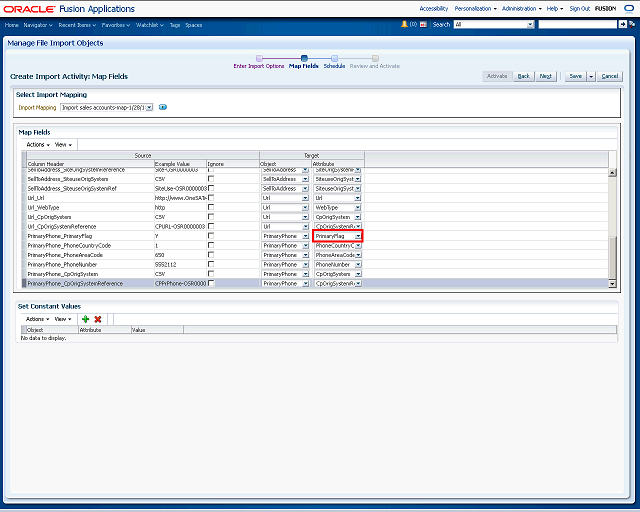Toggle Ignore checkbox for Url_WebType row
This screenshot has width=640, height=512.
tap(211, 208)
